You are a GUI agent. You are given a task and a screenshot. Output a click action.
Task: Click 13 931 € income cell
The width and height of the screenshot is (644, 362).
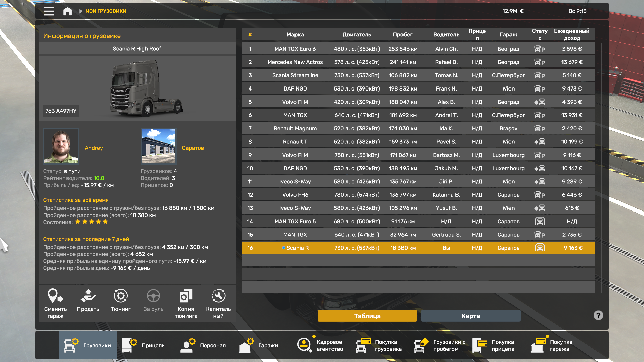572,115
